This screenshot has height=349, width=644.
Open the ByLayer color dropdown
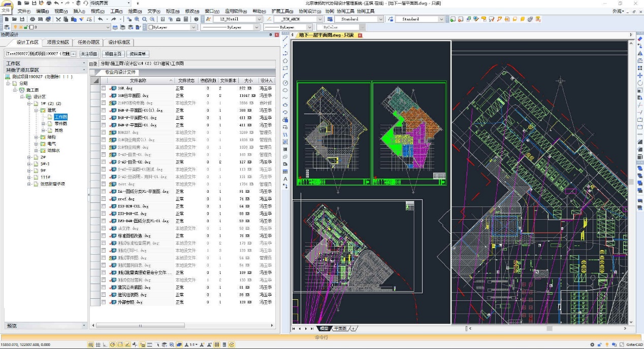point(194,27)
